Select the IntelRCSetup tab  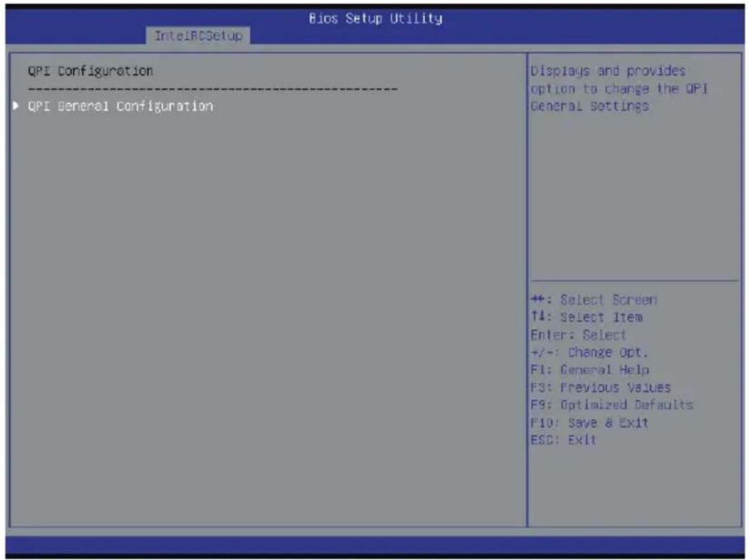coord(198,36)
